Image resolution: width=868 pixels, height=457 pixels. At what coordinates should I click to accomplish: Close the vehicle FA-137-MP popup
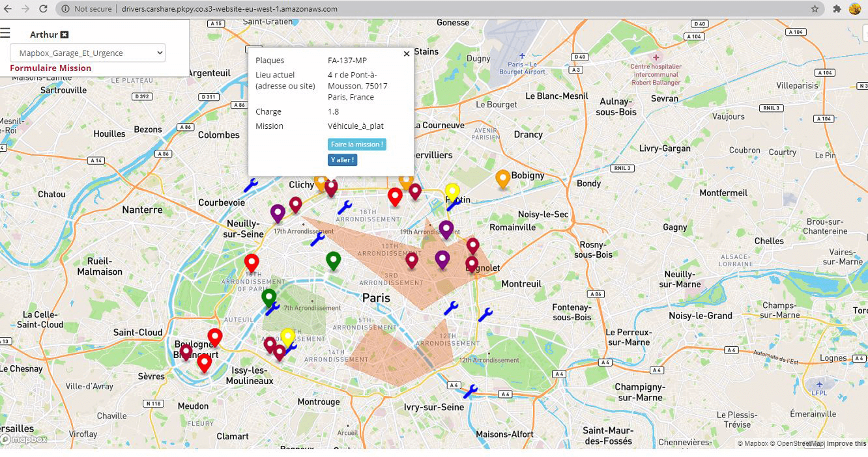click(407, 54)
